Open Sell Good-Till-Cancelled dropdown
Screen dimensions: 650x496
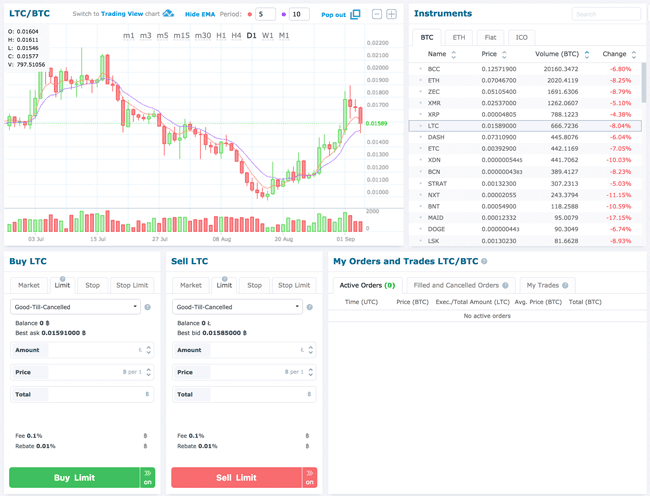[238, 307]
